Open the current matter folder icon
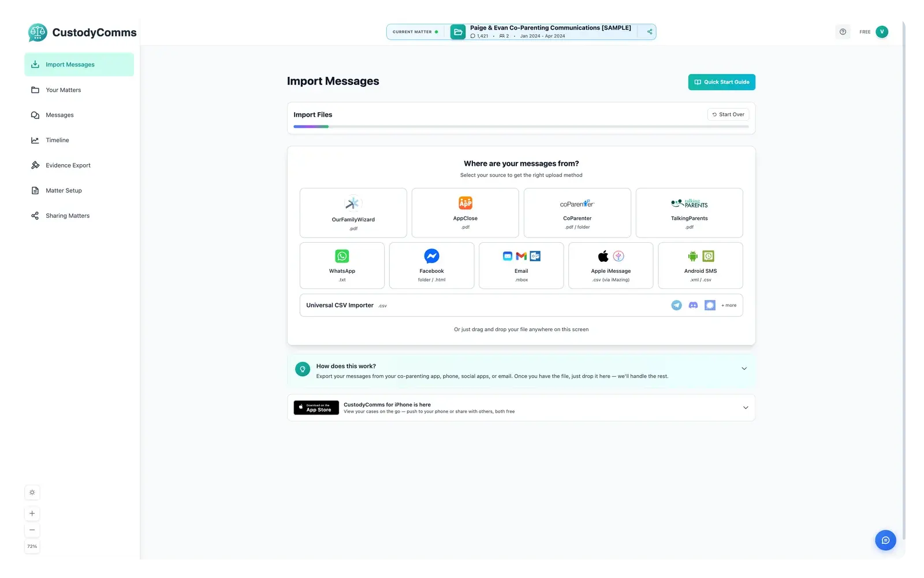Viewport: 924px width, 578px height. click(458, 32)
